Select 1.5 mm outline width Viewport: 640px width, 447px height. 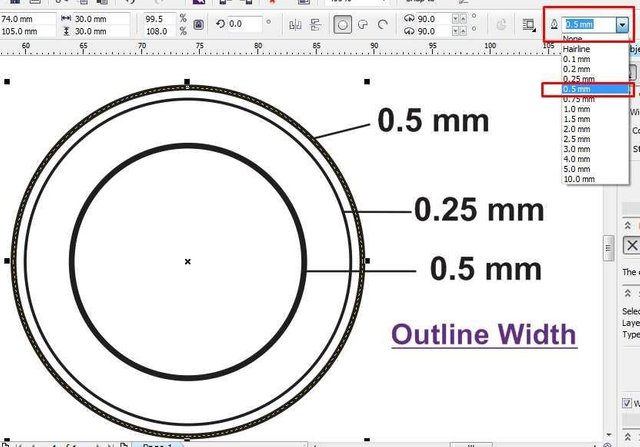pos(594,119)
